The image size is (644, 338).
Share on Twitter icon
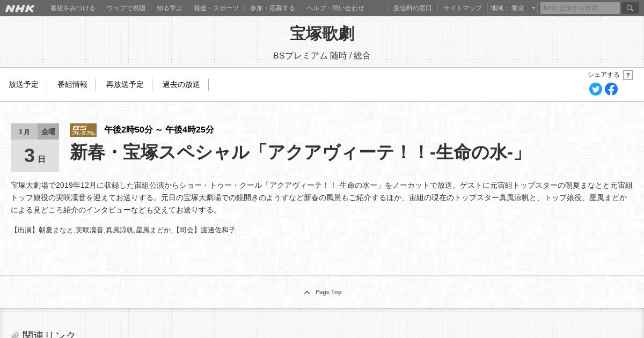(x=596, y=89)
